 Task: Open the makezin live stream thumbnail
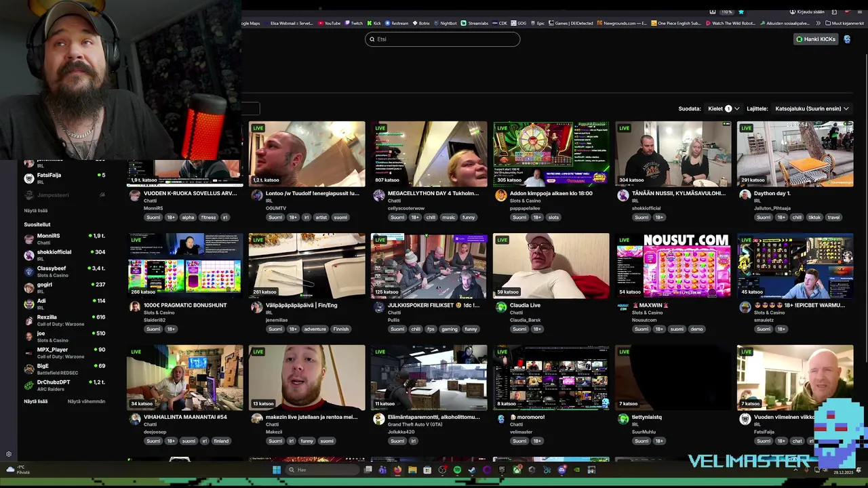[x=307, y=378]
